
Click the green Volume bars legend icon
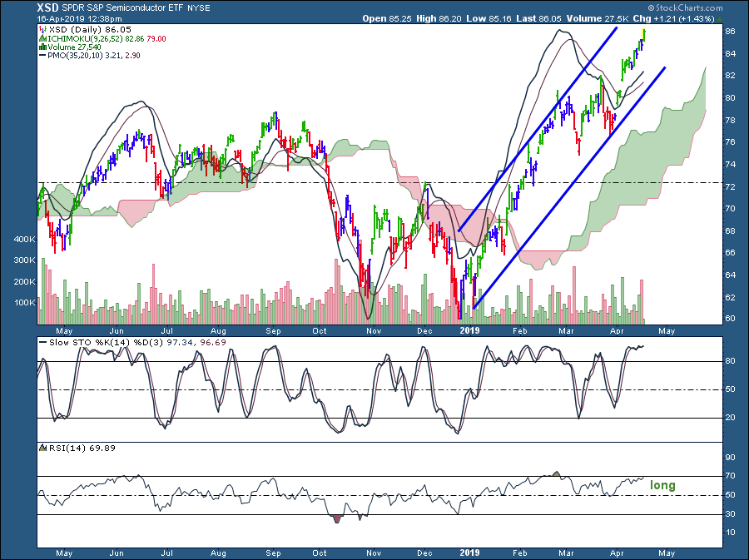42,47
